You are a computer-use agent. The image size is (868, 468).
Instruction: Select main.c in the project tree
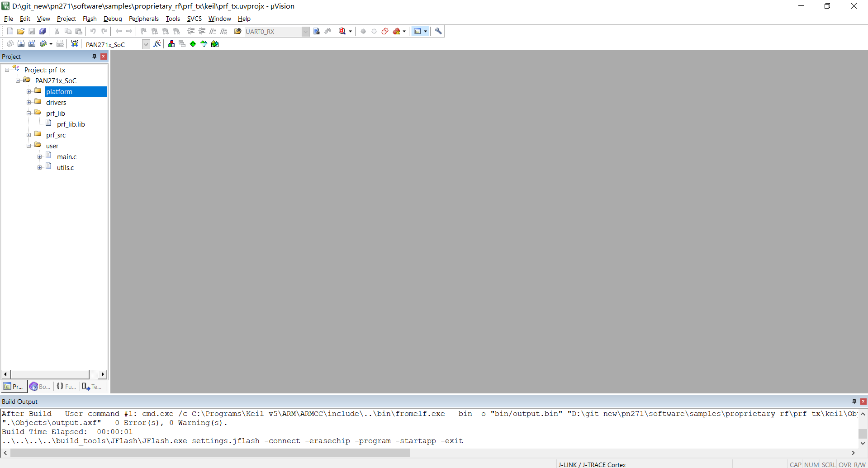pyautogui.click(x=66, y=157)
